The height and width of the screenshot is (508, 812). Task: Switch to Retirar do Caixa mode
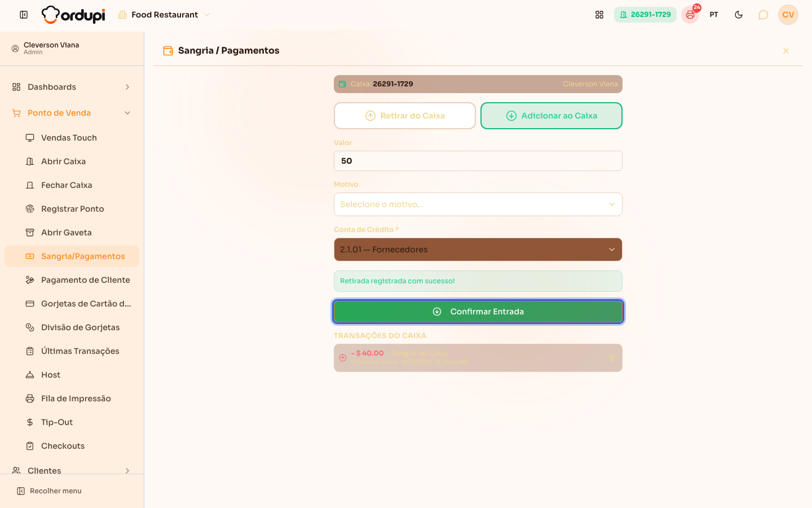click(x=405, y=116)
